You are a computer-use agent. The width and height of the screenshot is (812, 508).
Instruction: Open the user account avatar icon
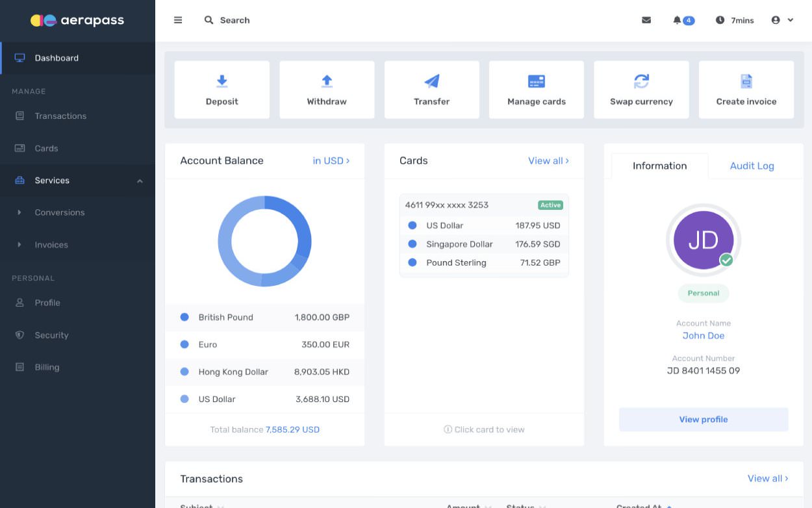coord(776,20)
